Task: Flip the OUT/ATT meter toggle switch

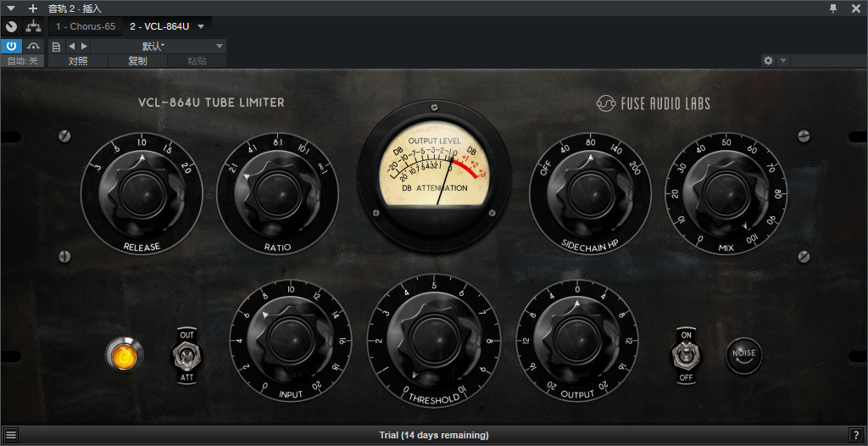Action: [186, 355]
